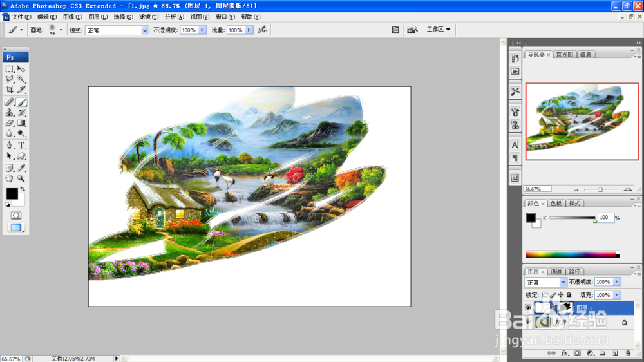Select the Magic Wand tool

[x=21, y=79]
